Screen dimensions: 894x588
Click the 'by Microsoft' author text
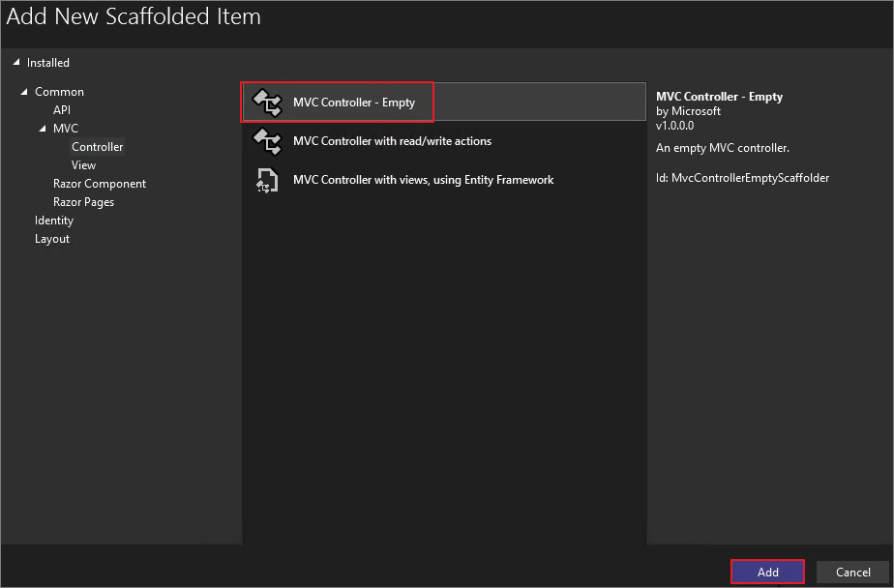688,111
